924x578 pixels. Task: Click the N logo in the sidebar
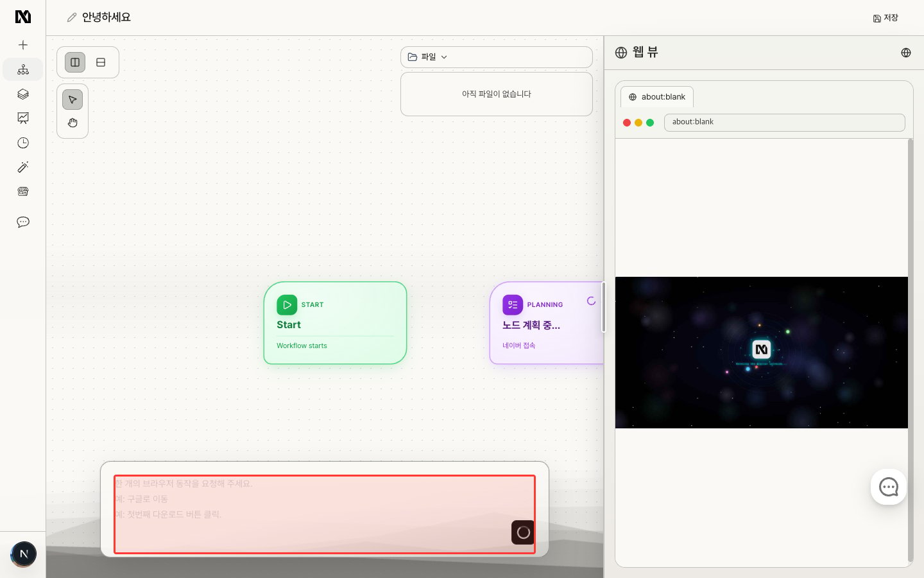point(23,17)
